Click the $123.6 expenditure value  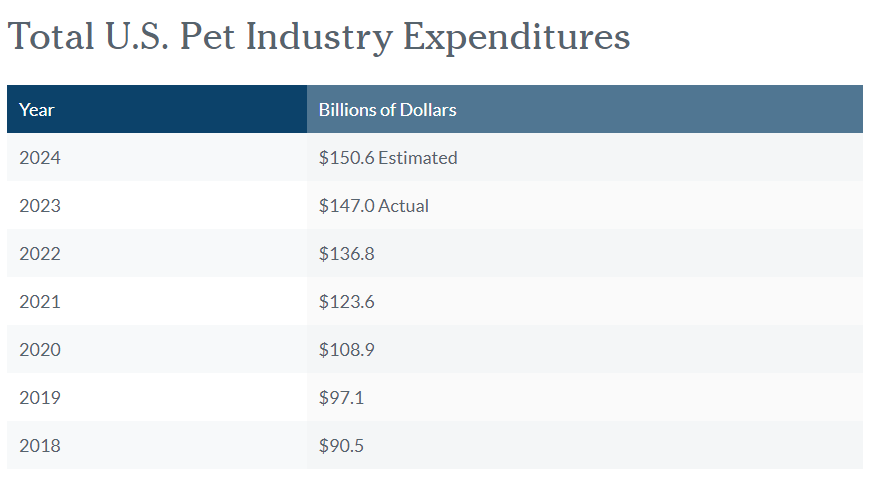[x=347, y=302]
